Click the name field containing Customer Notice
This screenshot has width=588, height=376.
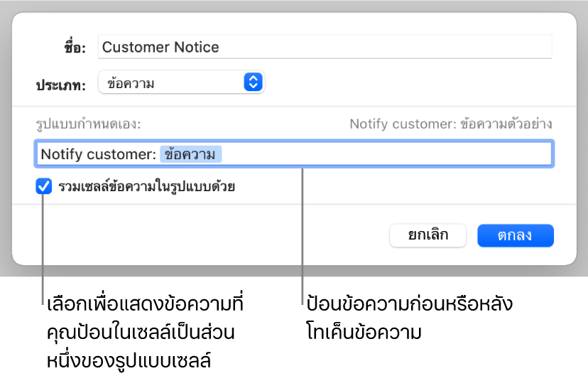(x=325, y=47)
